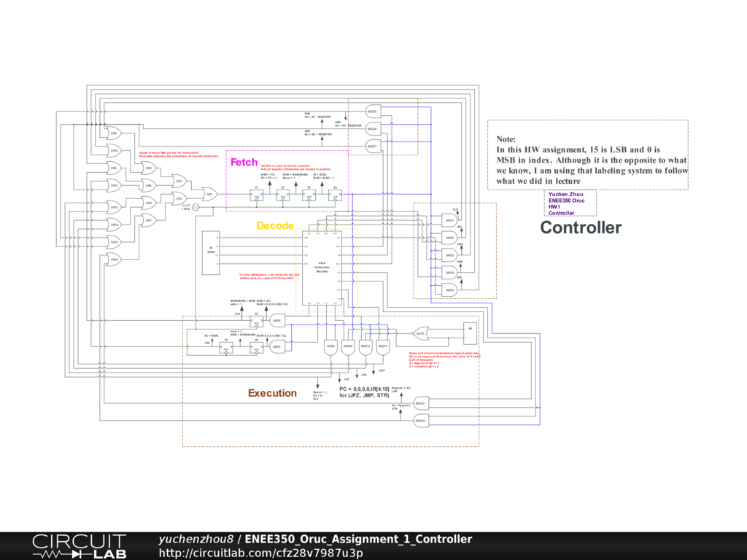Select the AND5 gate for SHL
747x560 pixels.
pyautogui.click(x=449, y=290)
